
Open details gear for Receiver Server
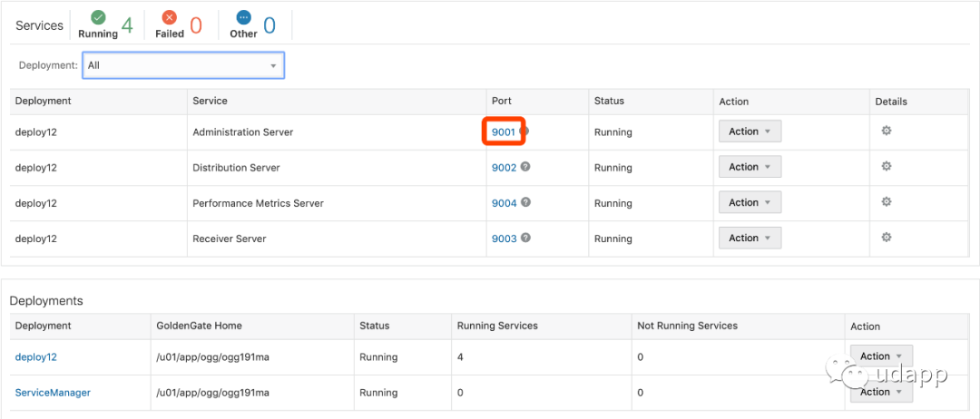point(886,238)
